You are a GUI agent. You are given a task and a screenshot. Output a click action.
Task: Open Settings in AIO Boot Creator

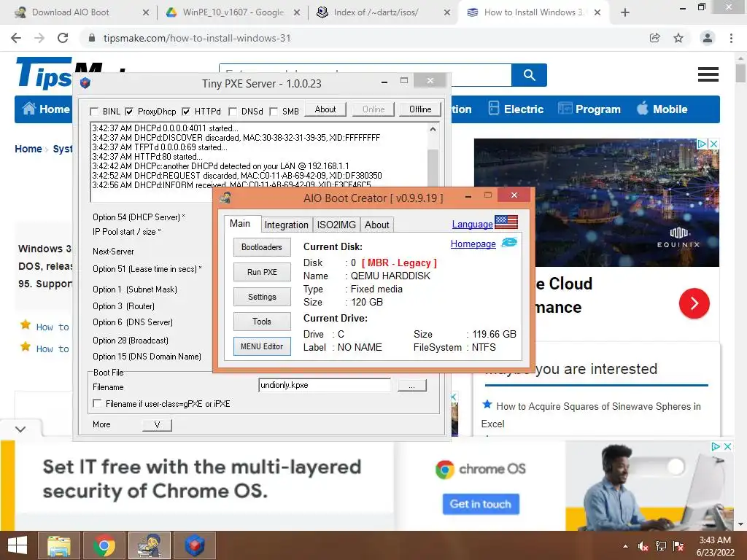(262, 297)
